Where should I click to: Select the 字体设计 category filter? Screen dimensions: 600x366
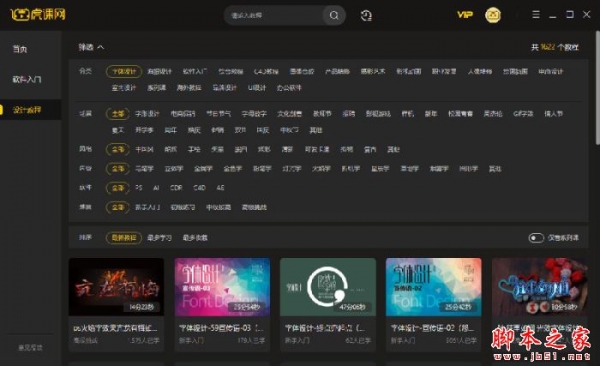[x=124, y=72]
